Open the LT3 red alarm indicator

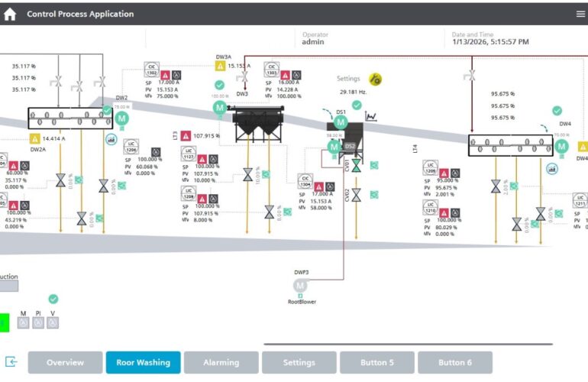click(x=186, y=135)
